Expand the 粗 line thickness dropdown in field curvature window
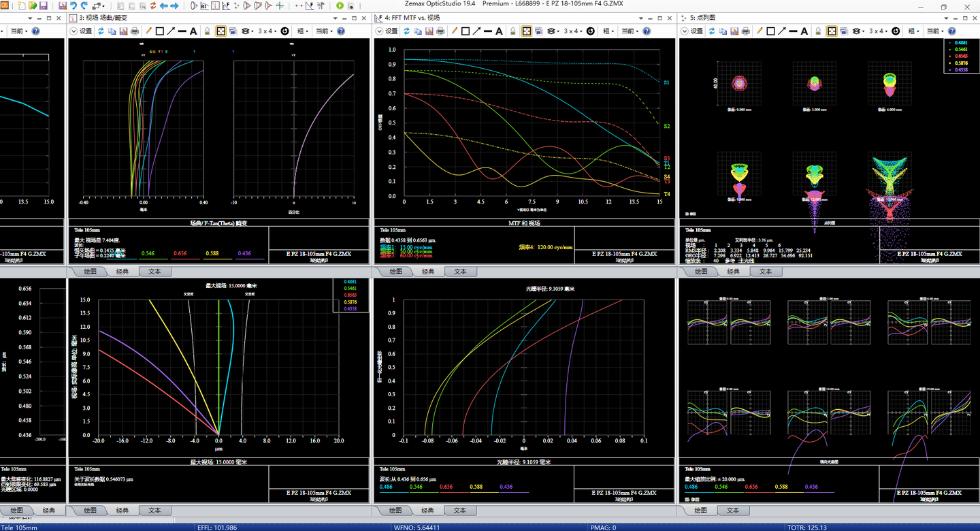This screenshot has height=531, width=980. [303, 31]
